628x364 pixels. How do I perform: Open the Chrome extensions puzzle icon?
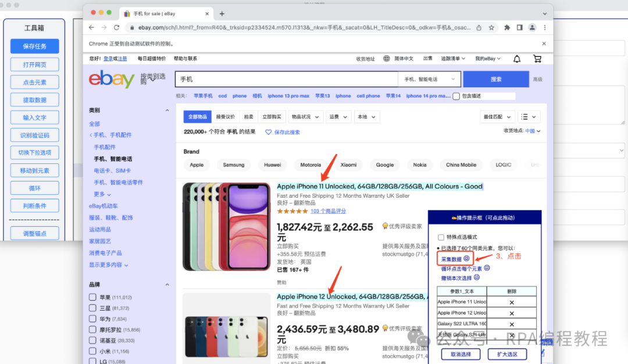507,28
